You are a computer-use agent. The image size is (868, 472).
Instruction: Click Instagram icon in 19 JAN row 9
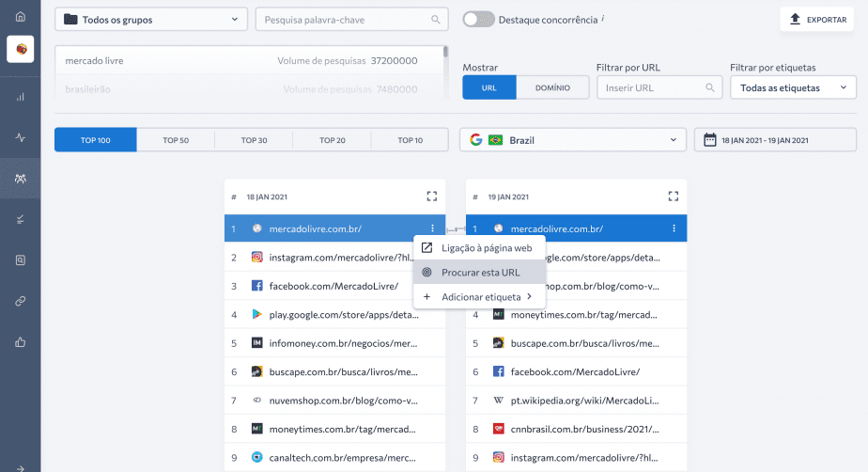(498, 457)
